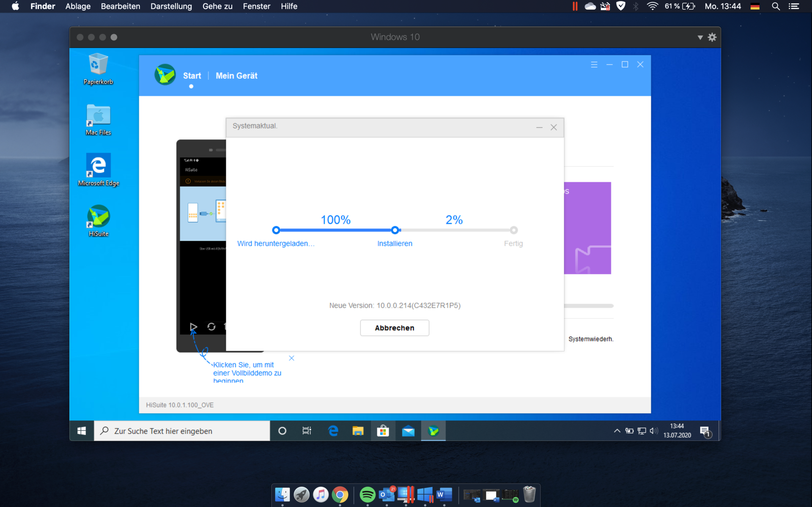
Task: Click the Windows search text field
Action: tap(182, 431)
